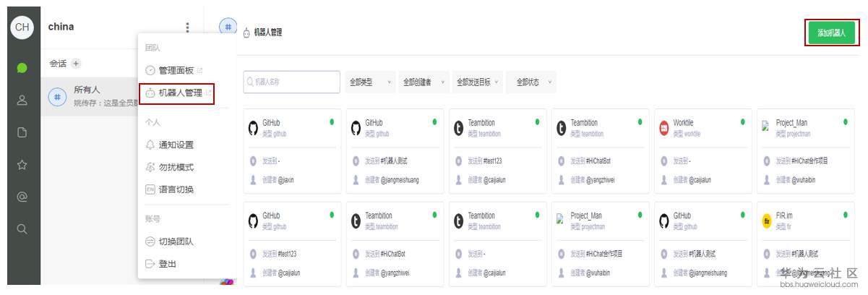Click the three-dot menu beside china
Image resolution: width=868 pixels, height=295 pixels.
point(187,27)
